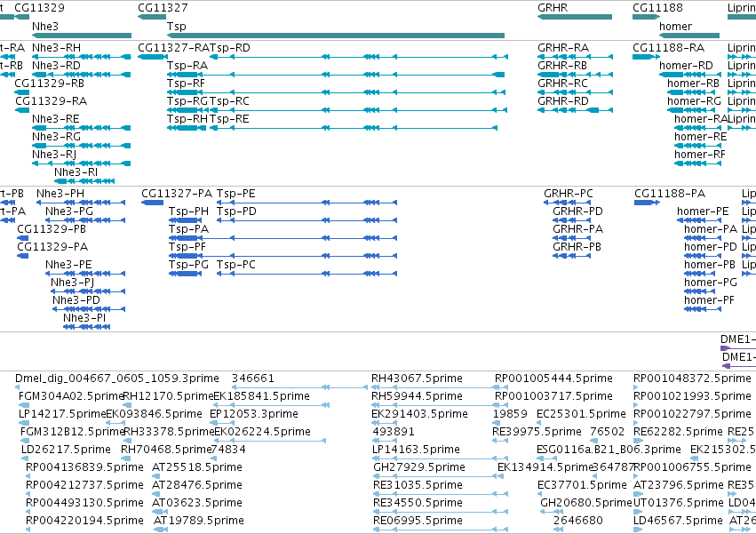Click the GRHR gene feature
This screenshot has width=756, height=534.
(x=575, y=17)
